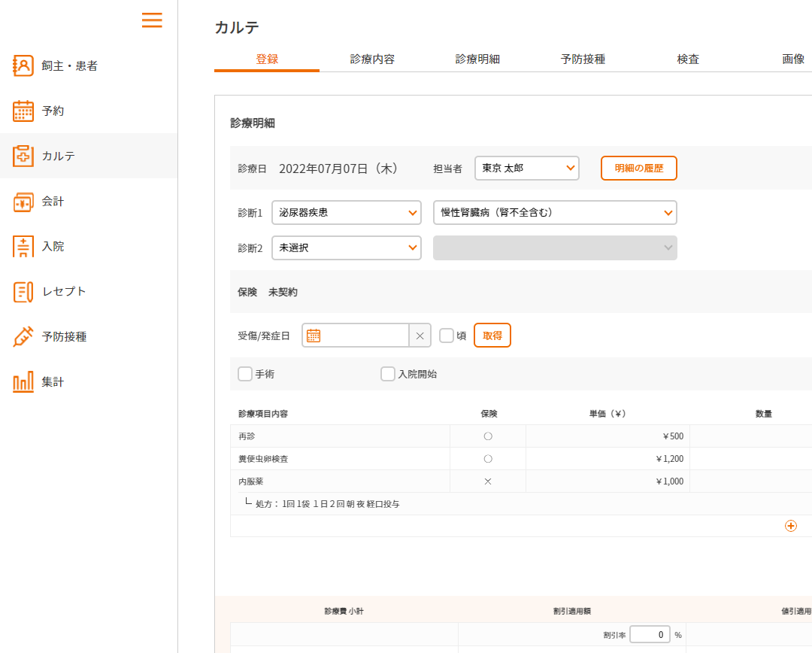Viewport: 812px width, 653px height.
Task: Select the カルテ clipboard icon
Action: point(23,156)
